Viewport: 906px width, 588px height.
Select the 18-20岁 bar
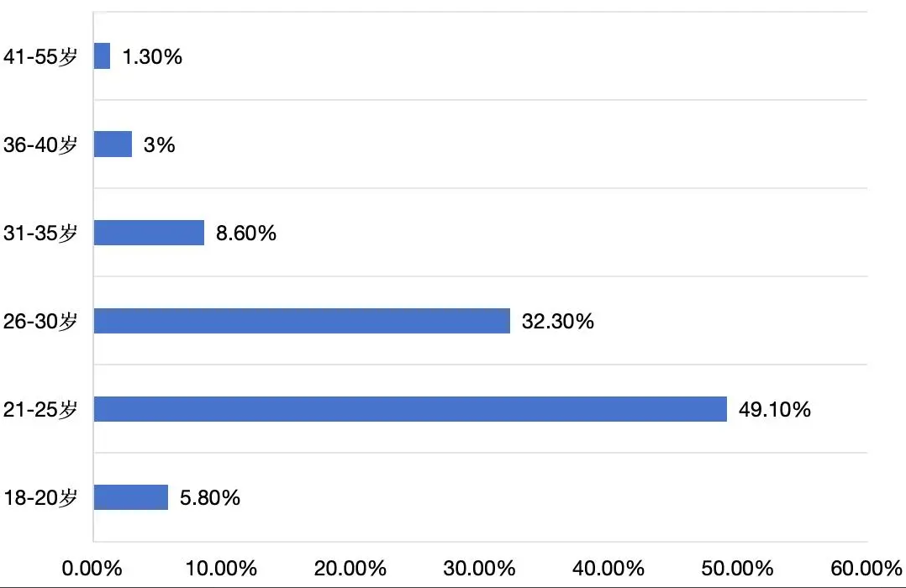point(130,497)
